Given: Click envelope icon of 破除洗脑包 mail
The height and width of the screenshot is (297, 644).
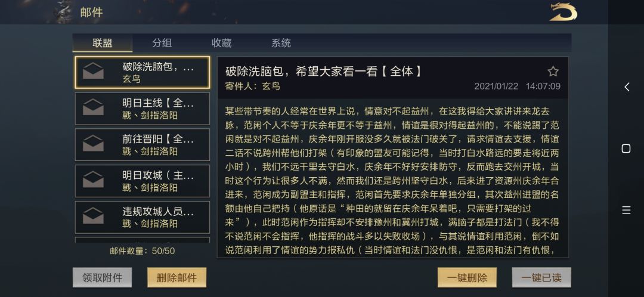Looking at the screenshot, I should tap(93, 72).
